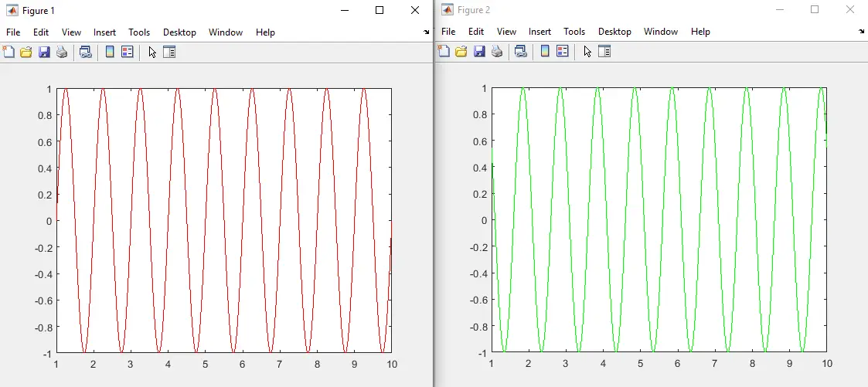This screenshot has width=868, height=387.
Task: Click the Figure 2 title text
Action: pos(474,10)
